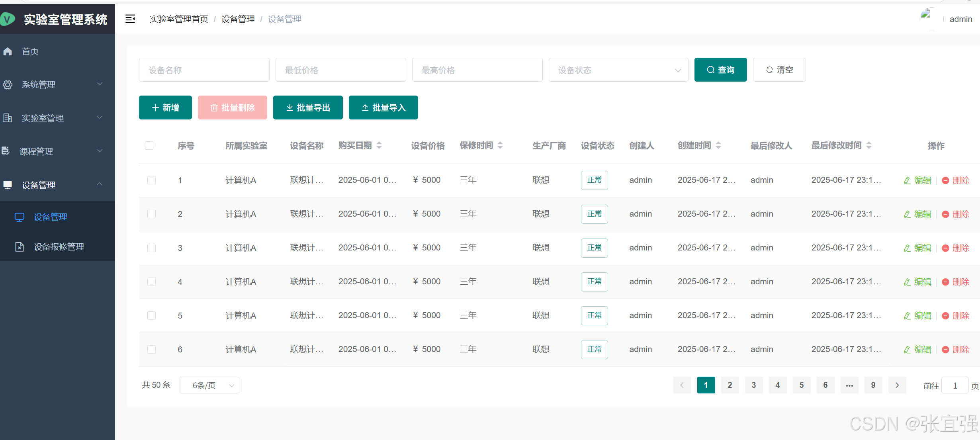The height and width of the screenshot is (440, 980).
Task: Open the 6条/页 page size dropdown
Action: 209,385
